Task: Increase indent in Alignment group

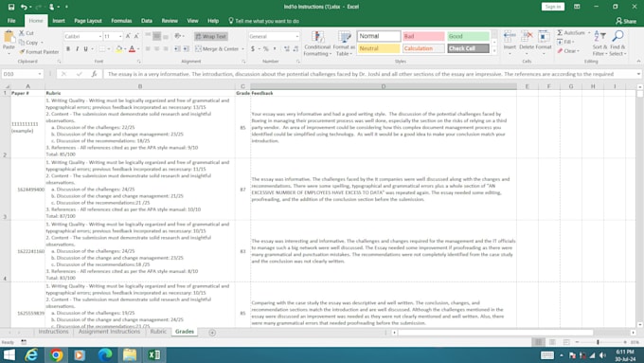Action: tap(186, 49)
